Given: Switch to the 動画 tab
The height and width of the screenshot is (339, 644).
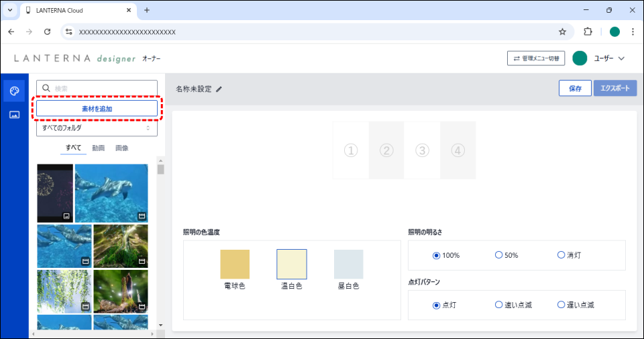Looking at the screenshot, I should pos(99,148).
